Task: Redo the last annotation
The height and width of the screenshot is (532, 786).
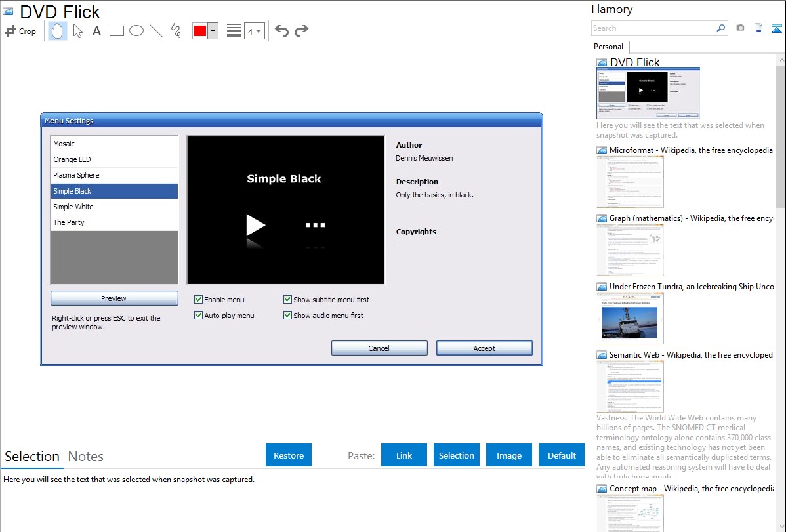Action: pos(301,31)
